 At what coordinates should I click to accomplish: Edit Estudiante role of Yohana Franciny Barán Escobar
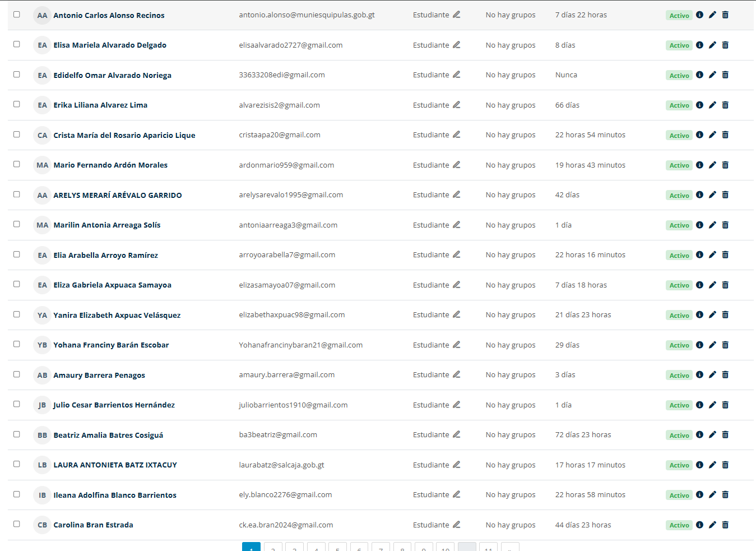click(x=457, y=345)
